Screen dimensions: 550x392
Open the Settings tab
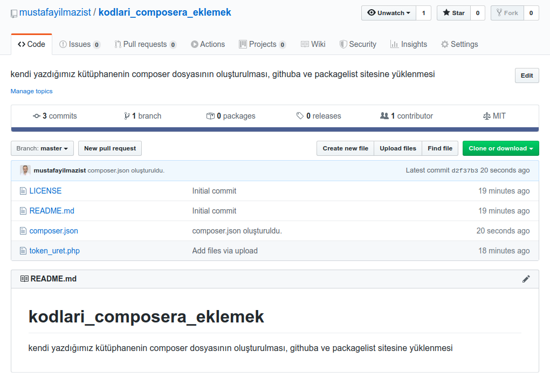tap(459, 45)
